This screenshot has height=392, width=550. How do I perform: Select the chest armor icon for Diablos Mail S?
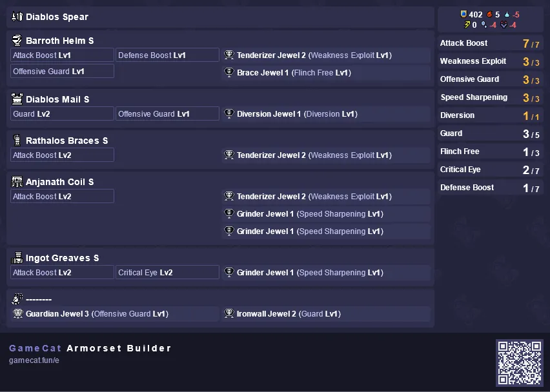coord(17,99)
